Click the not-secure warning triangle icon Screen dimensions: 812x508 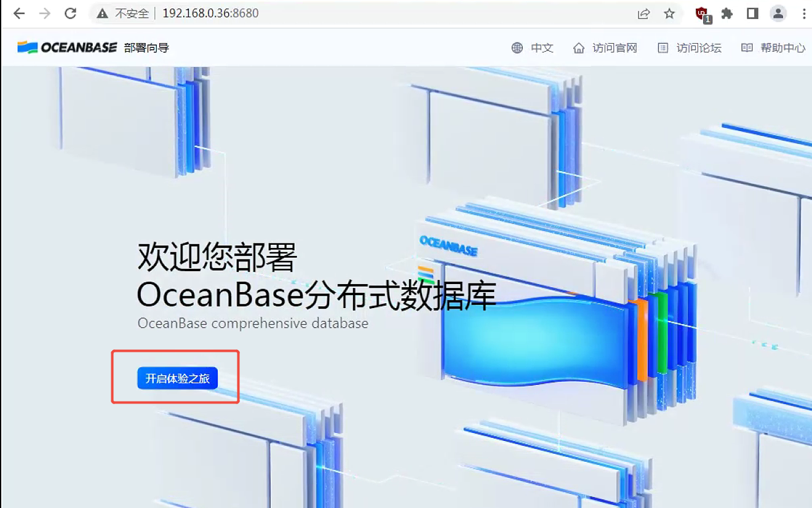coord(103,14)
